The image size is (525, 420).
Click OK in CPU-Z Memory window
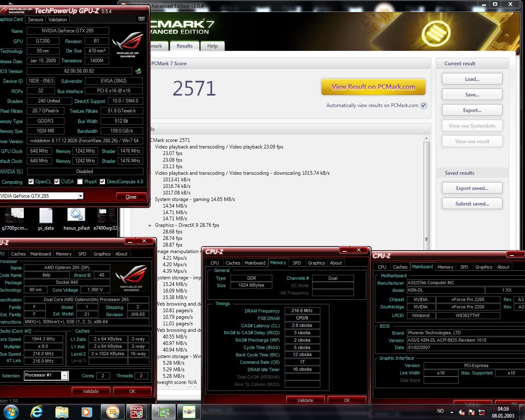[347, 400]
